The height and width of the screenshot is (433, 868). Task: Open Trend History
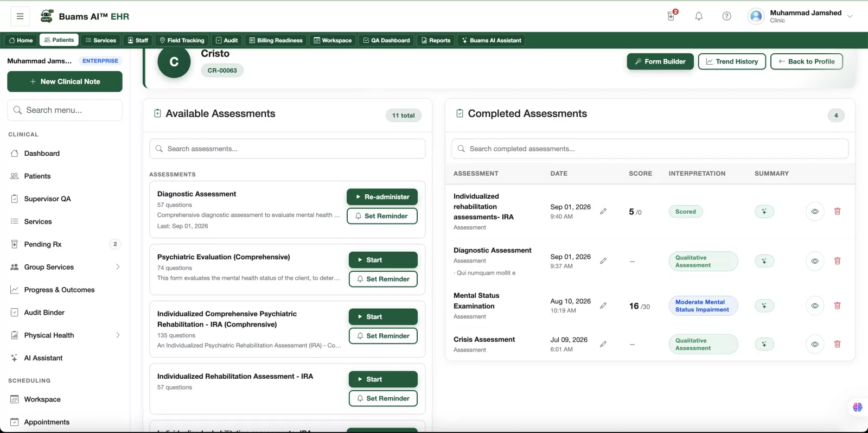pos(732,61)
